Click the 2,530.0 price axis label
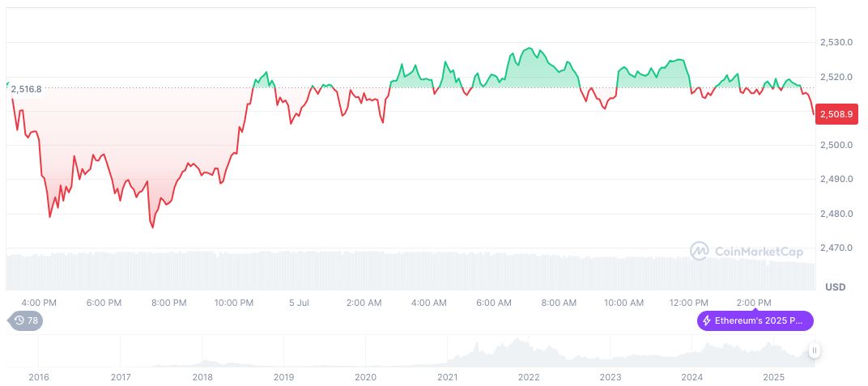 pos(836,42)
